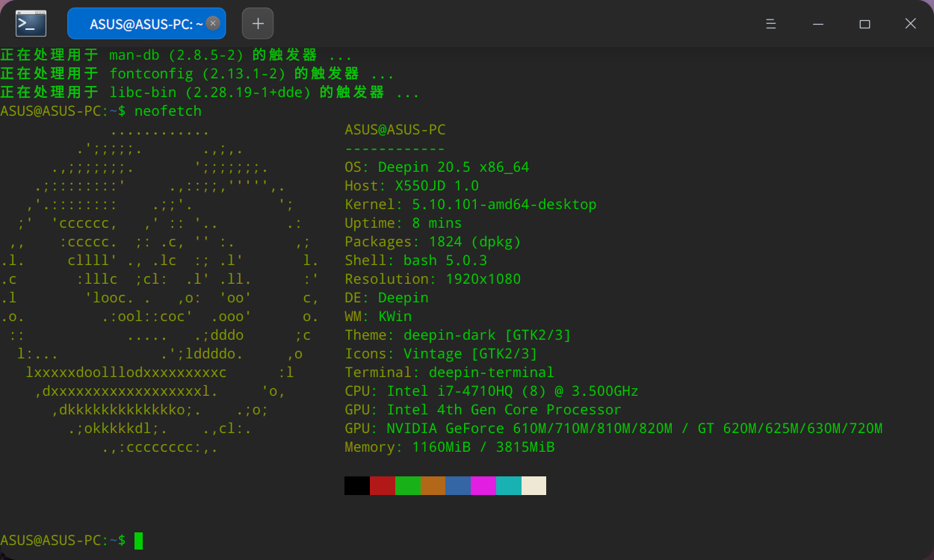Image resolution: width=934 pixels, height=560 pixels.
Task: Click the terminal application icon in the titlebar
Action: (x=30, y=23)
